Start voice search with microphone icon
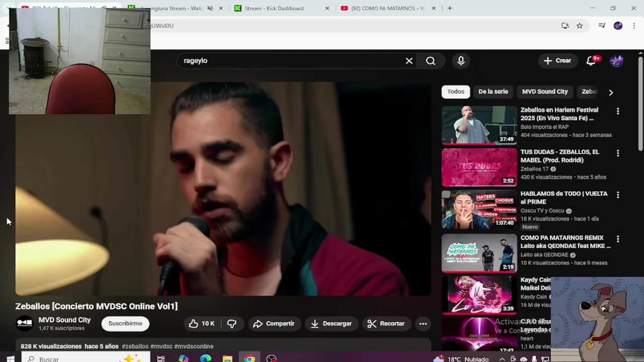The image size is (644, 362). pyautogui.click(x=461, y=61)
